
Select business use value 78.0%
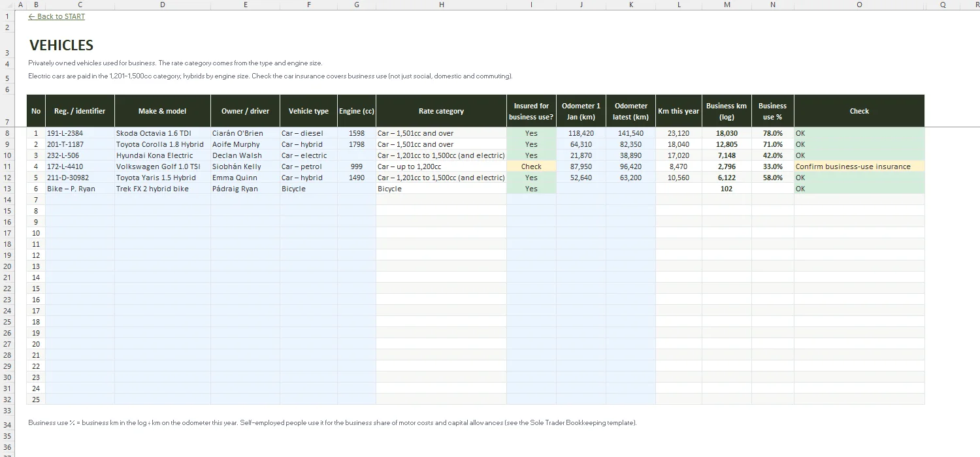pyautogui.click(x=773, y=133)
